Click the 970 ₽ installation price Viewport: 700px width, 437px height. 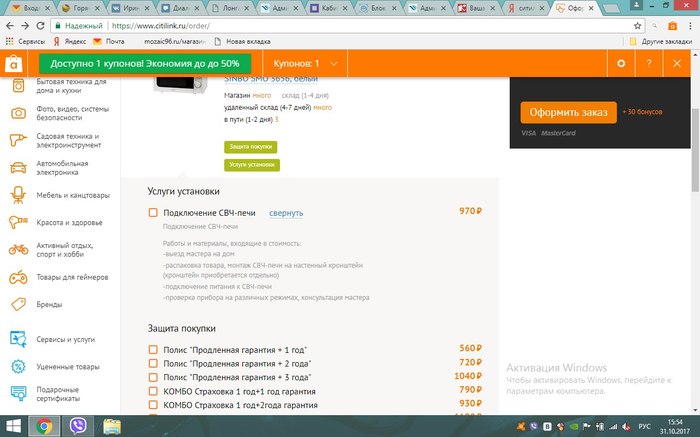point(471,211)
